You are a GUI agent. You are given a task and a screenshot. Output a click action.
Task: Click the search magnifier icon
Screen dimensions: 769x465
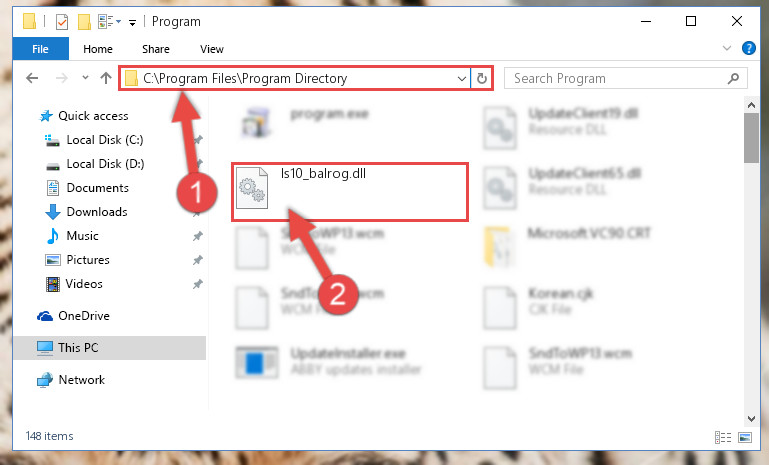[734, 78]
